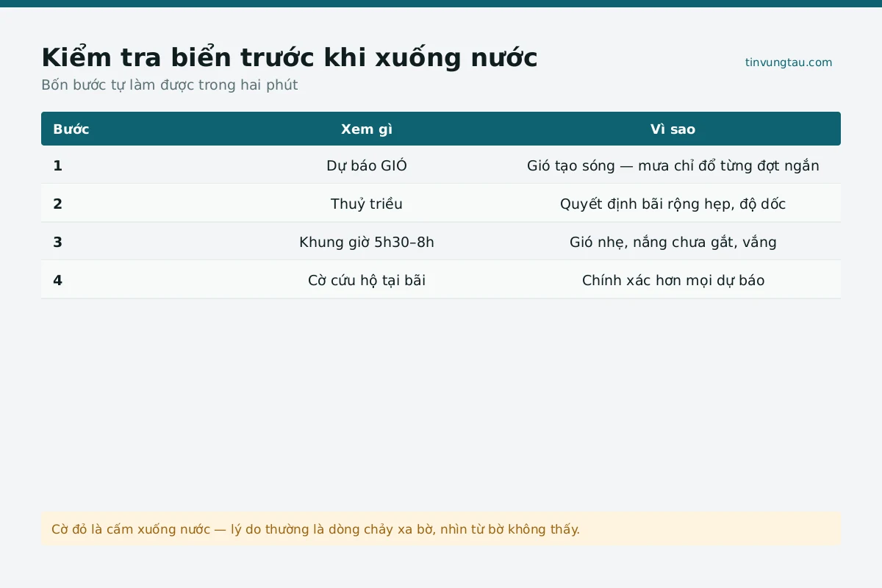Click the 'Bước' column header
The width and height of the screenshot is (882, 588).
(x=71, y=129)
